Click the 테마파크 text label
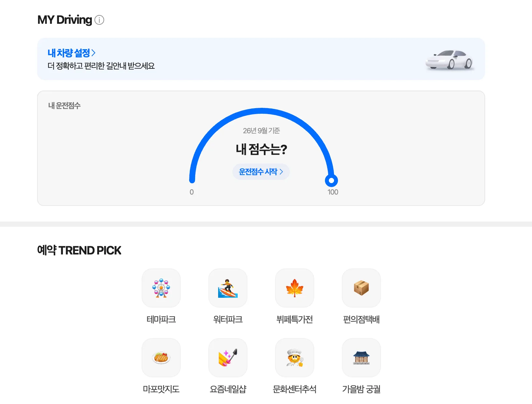532x404 pixels. click(x=161, y=319)
